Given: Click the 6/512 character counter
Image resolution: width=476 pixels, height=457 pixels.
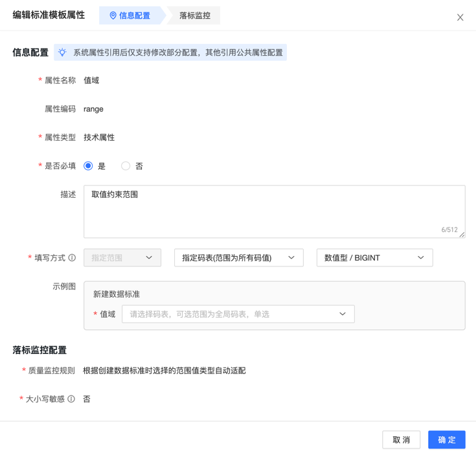Looking at the screenshot, I should 449,229.
